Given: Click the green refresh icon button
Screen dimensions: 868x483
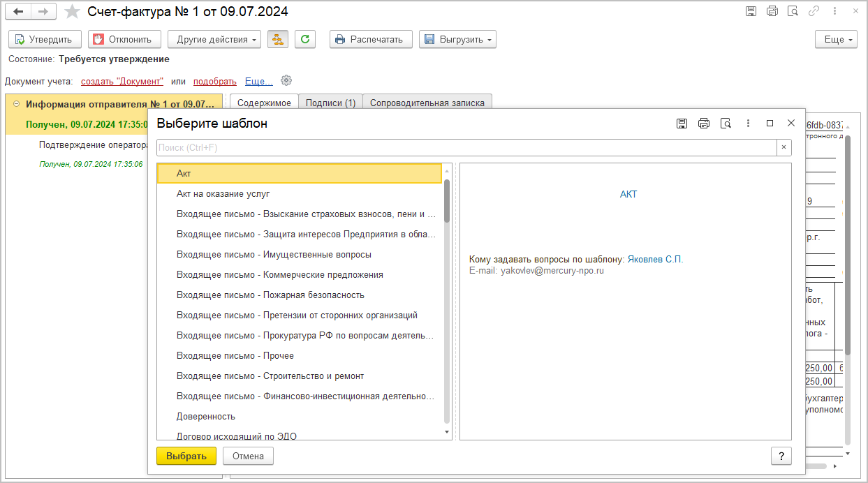Looking at the screenshot, I should coord(304,40).
